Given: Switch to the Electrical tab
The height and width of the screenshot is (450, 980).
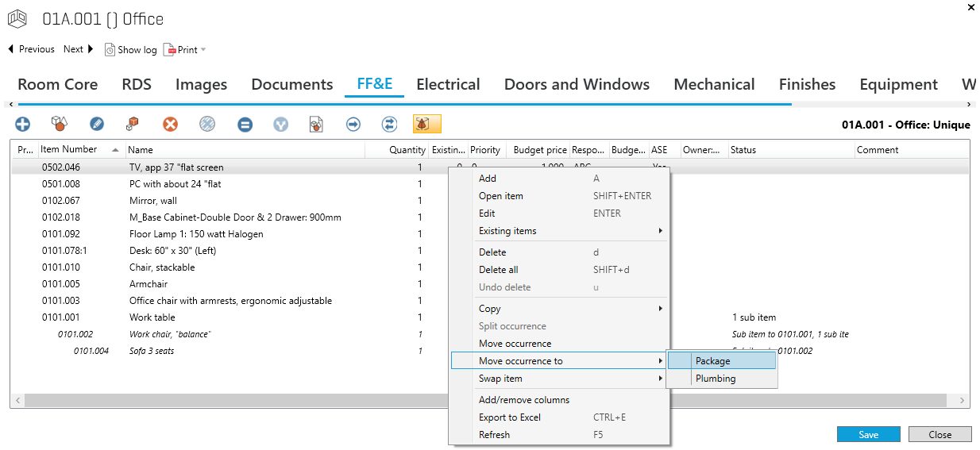Looking at the screenshot, I should click(448, 84).
